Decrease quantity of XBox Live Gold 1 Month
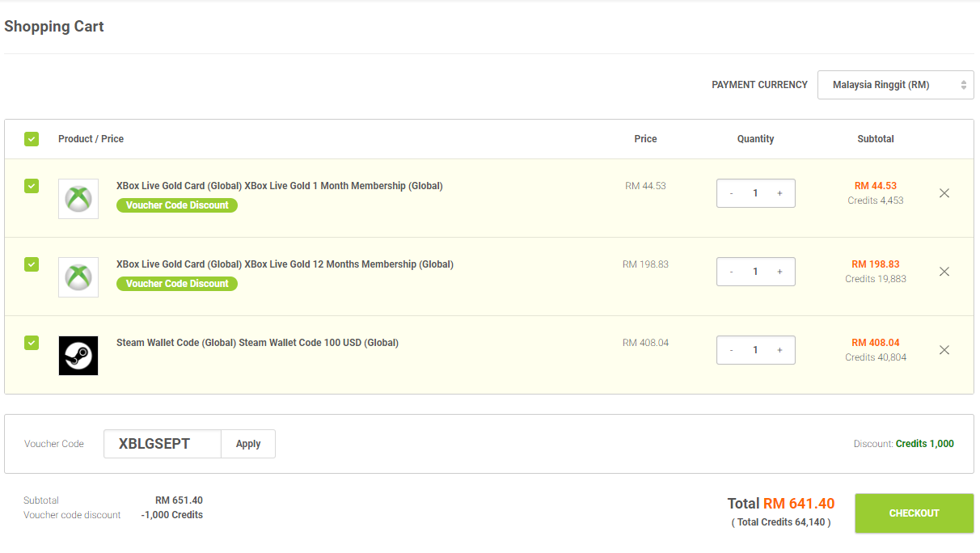980x553 pixels. (732, 193)
